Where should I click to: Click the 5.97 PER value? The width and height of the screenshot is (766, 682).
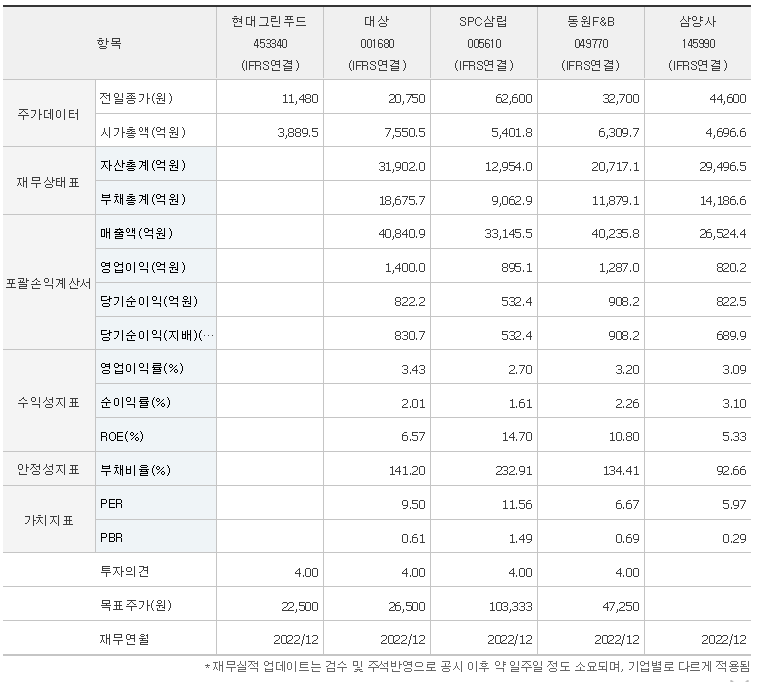[x=734, y=504]
